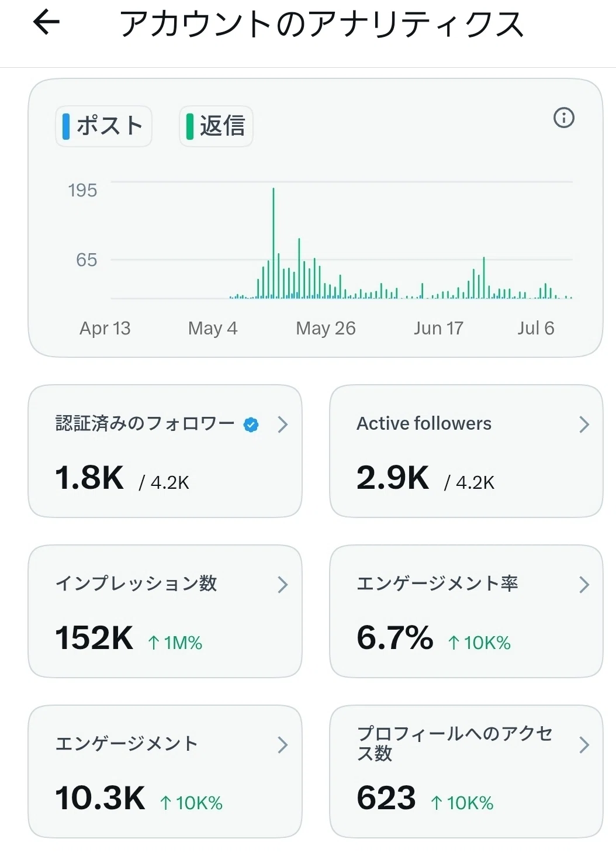Open the chart info icon
The width and height of the screenshot is (616, 856).
(x=563, y=118)
